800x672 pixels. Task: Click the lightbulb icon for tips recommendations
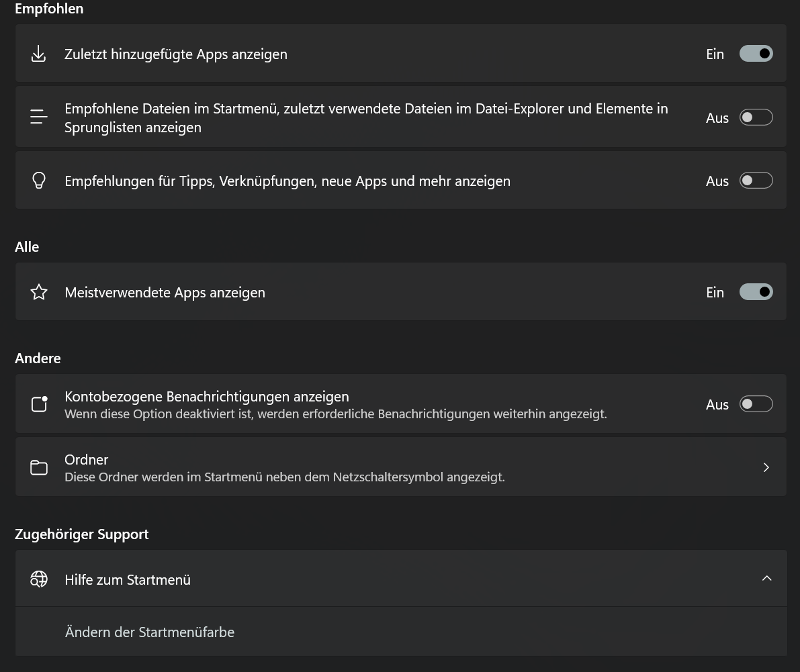coord(39,181)
